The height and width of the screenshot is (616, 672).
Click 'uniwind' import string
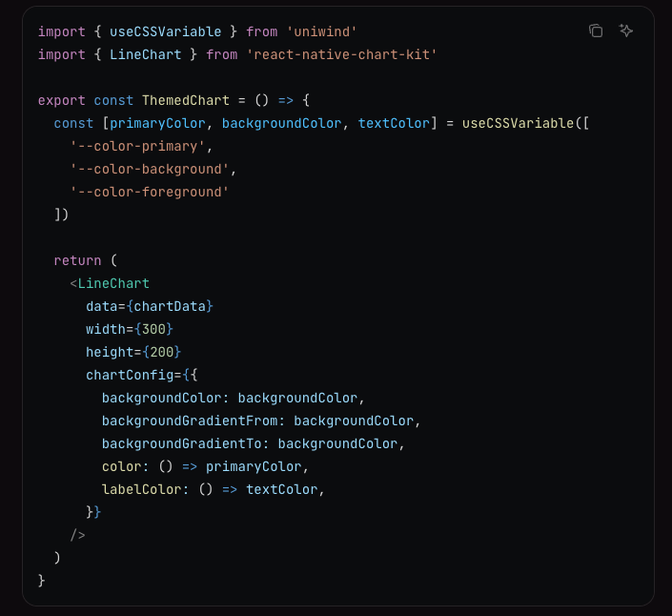coord(321,31)
